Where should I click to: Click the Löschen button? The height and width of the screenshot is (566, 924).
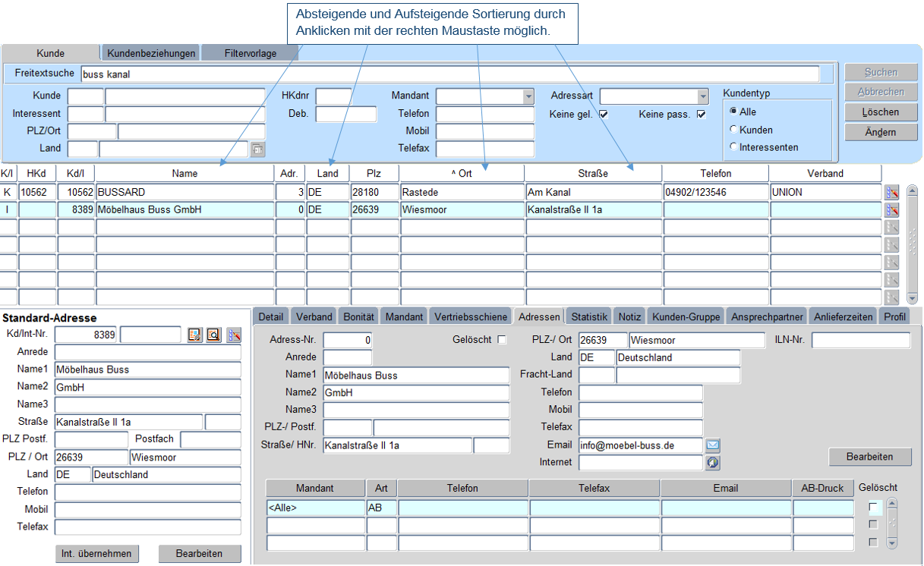[880, 112]
